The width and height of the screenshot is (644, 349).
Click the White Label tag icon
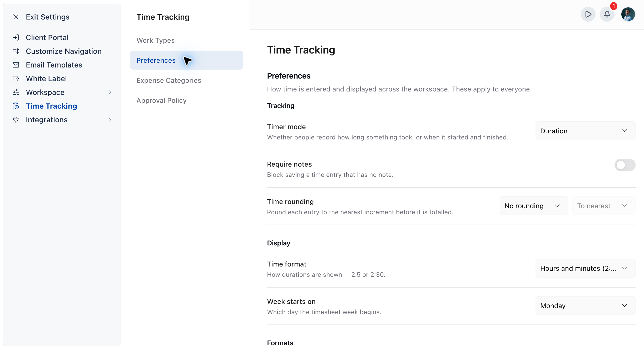pos(16,79)
